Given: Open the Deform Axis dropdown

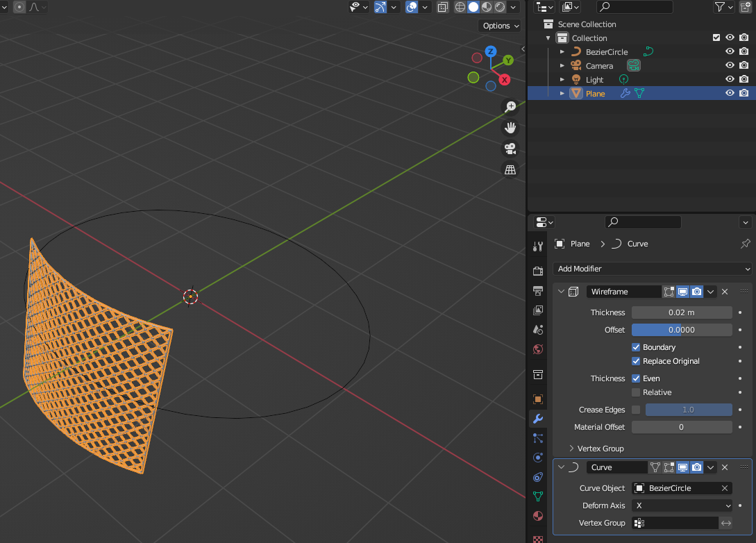Looking at the screenshot, I should coord(682,506).
